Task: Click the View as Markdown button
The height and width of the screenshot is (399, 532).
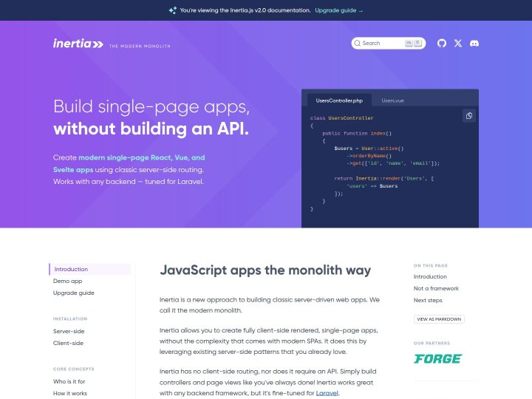Action: tap(439, 319)
